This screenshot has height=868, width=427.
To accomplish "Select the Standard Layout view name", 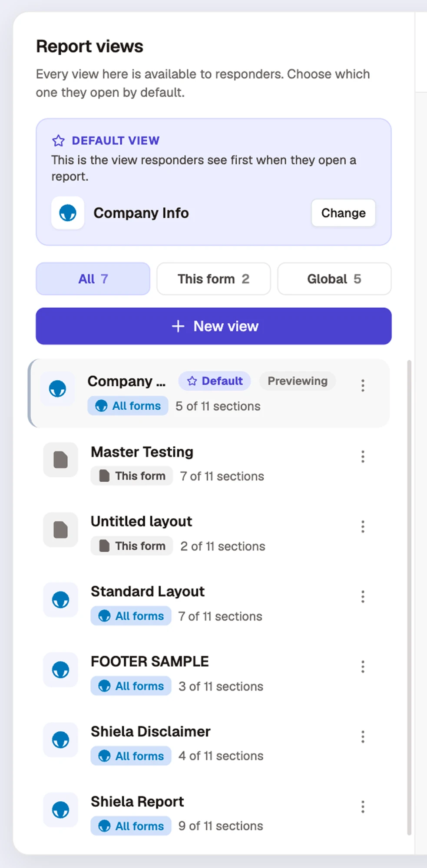I will tap(148, 592).
